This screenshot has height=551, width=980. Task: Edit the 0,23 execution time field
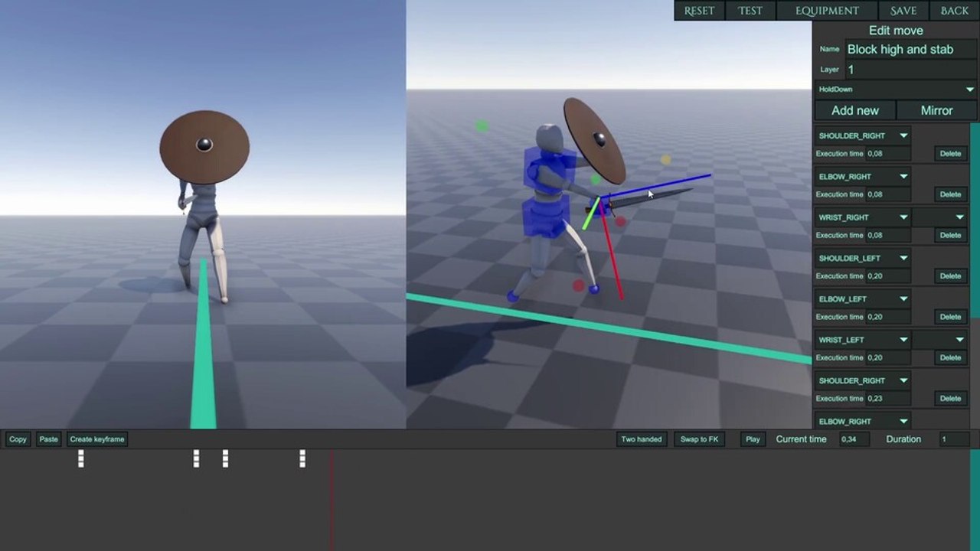(888, 398)
